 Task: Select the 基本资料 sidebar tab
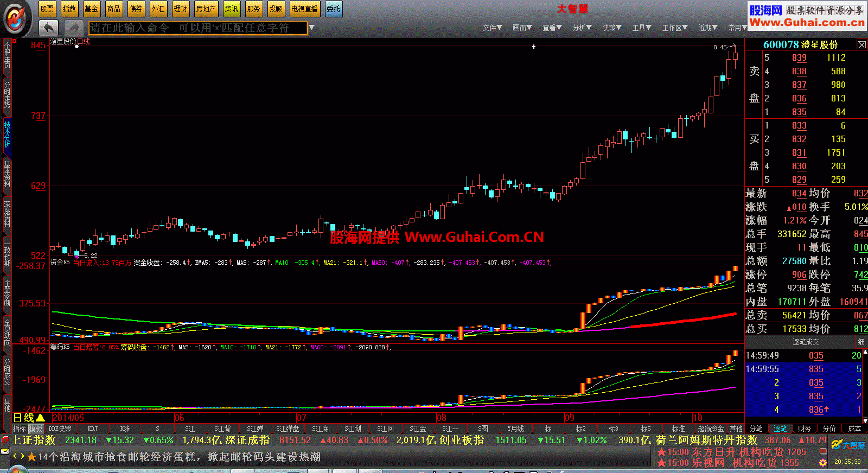pyautogui.click(x=7, y=174)
